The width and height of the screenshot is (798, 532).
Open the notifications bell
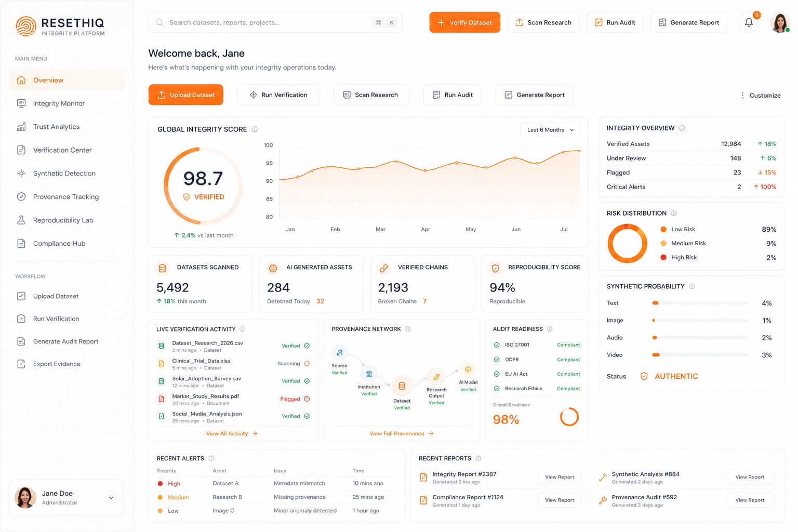[749, 22]
